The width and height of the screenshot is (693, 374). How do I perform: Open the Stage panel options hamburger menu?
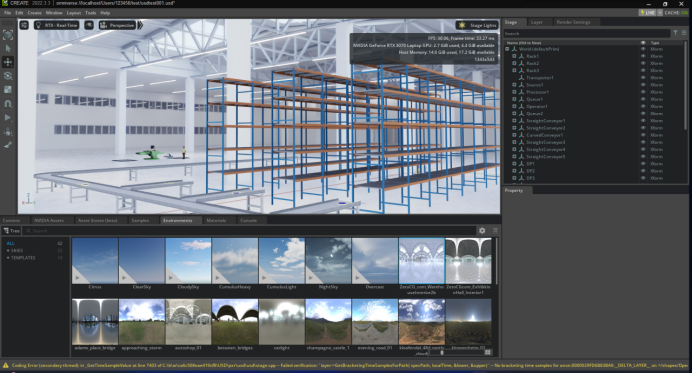point(684,33)
